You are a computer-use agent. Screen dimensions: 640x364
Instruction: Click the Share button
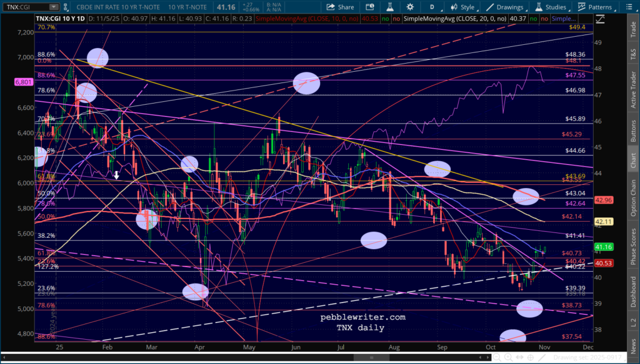click(341, 7)
